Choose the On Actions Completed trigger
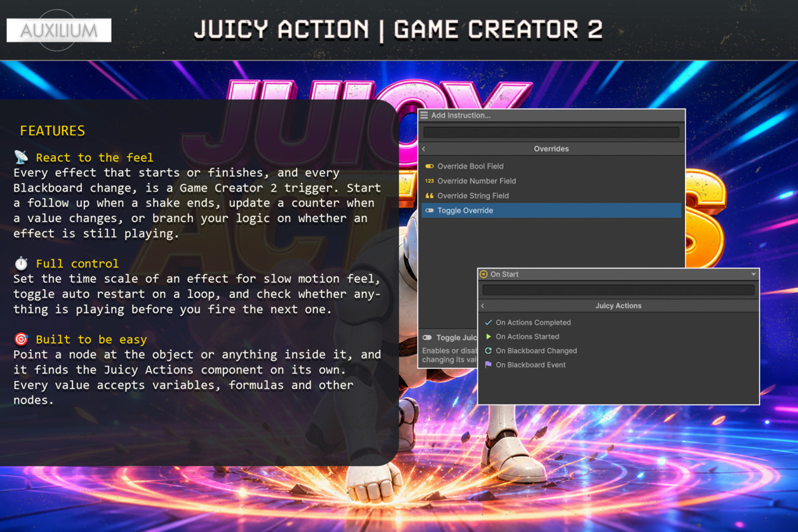This screenshot has width=798, height=532. tap(618, 323)
